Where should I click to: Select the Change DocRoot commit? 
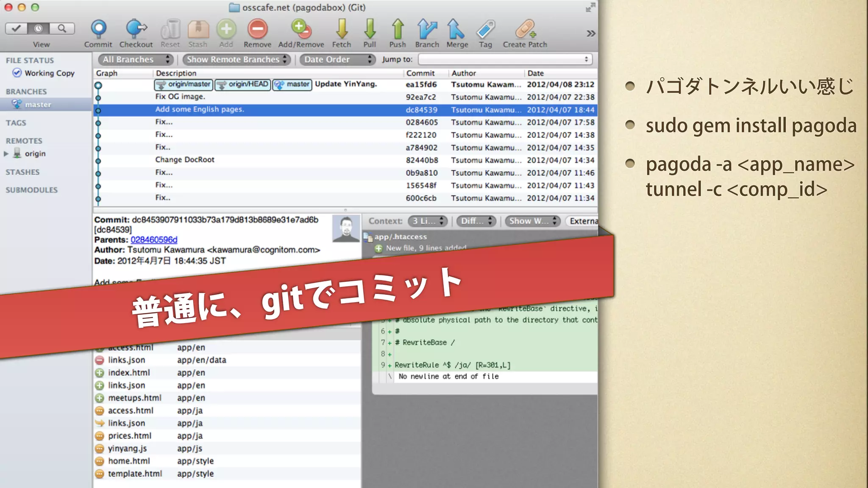[345, 160]
